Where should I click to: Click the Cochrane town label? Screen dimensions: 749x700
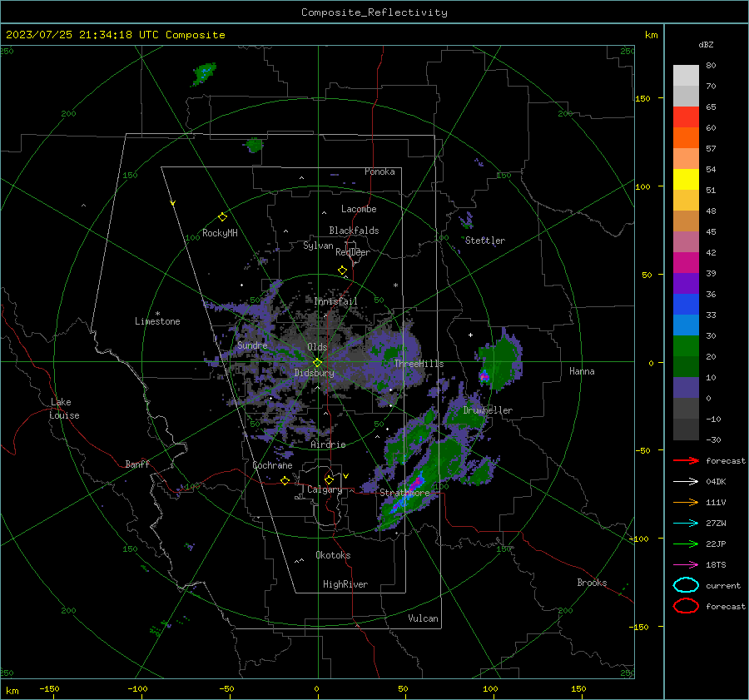272,465
